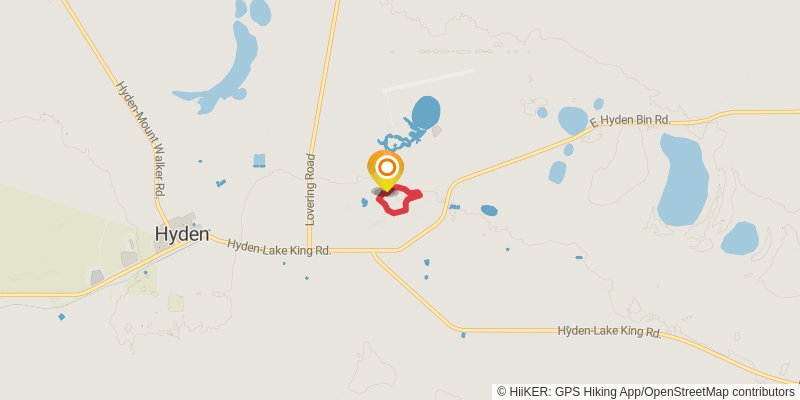
Task: Click the small blue diamond pond at bottom left
Action: coord(61,317)
